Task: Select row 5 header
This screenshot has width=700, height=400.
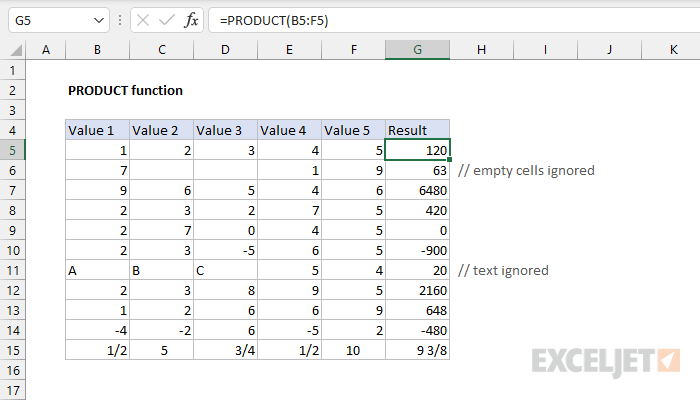Action: point(12,150)
